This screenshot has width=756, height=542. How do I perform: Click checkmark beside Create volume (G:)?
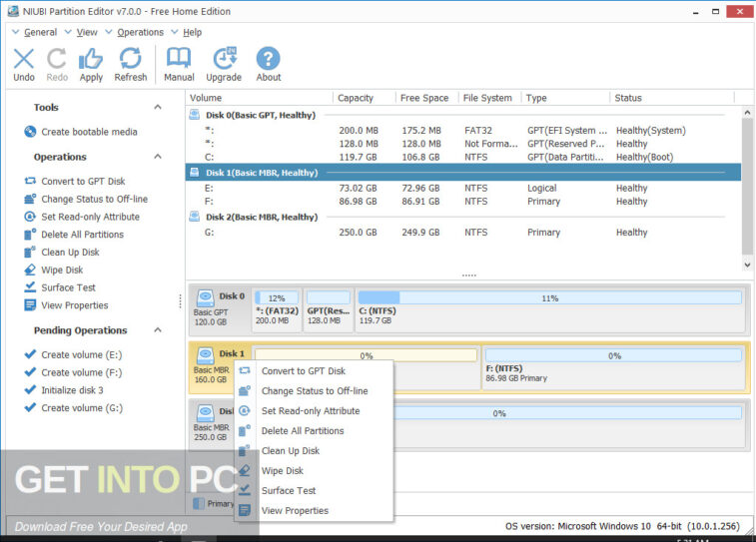click(x=30, y=407)
